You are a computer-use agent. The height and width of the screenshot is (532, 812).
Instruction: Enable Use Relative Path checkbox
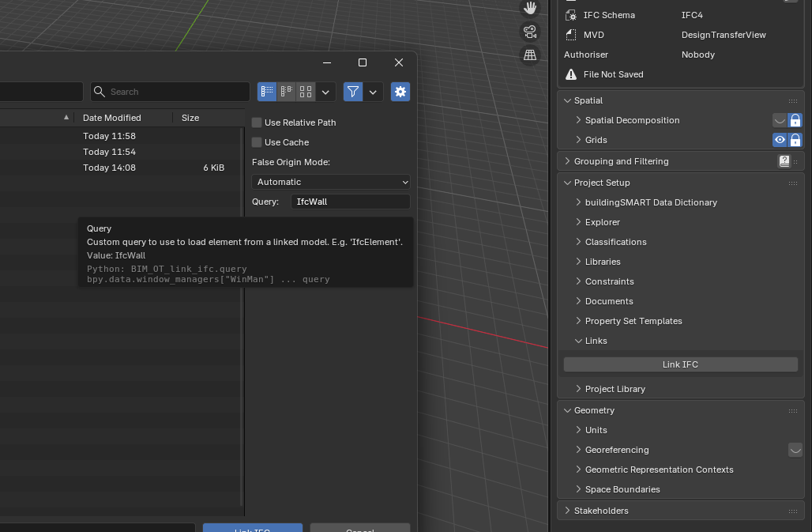(257, 123)
